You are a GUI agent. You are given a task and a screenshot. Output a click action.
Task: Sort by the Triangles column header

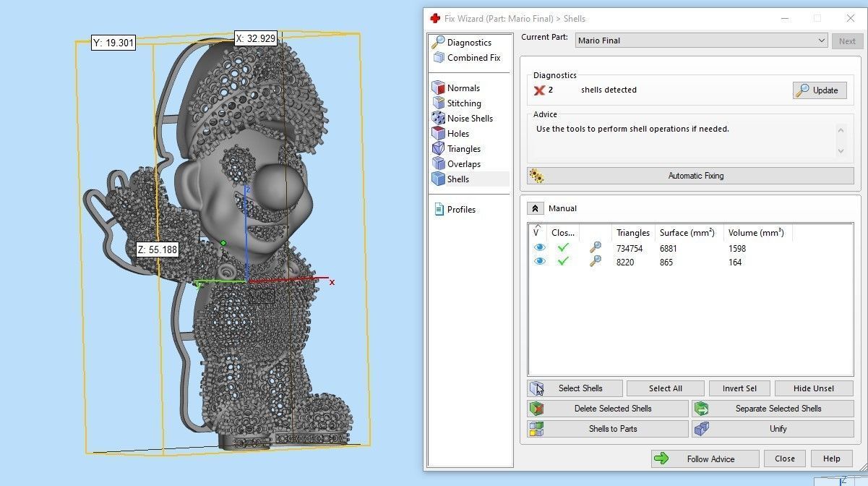(633, 233)
